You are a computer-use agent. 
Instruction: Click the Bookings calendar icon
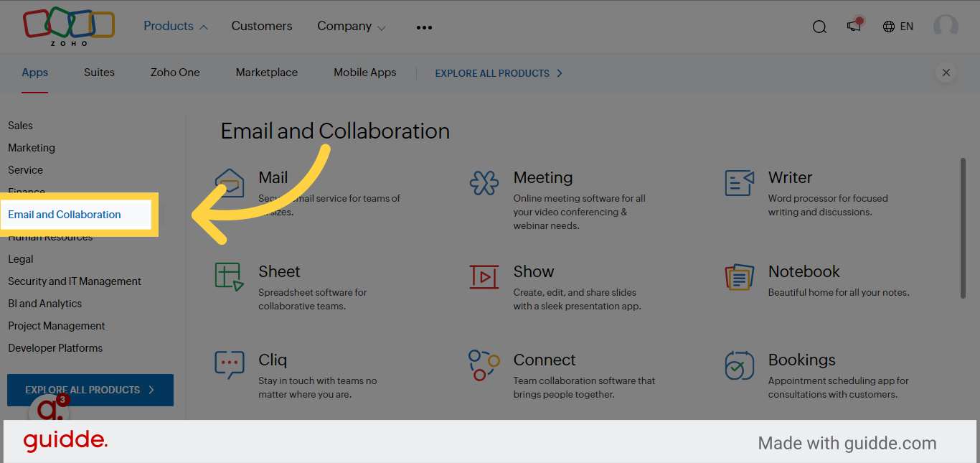point(739,365)
